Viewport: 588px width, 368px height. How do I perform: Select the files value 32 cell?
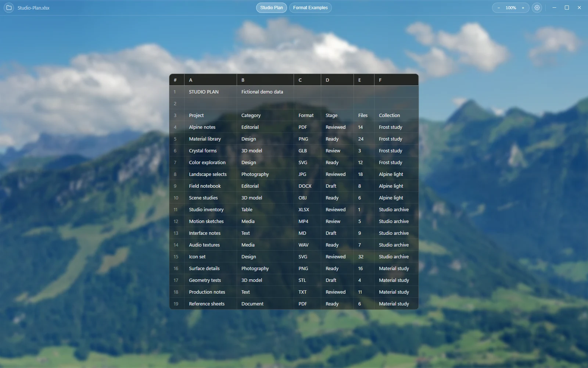364,256
